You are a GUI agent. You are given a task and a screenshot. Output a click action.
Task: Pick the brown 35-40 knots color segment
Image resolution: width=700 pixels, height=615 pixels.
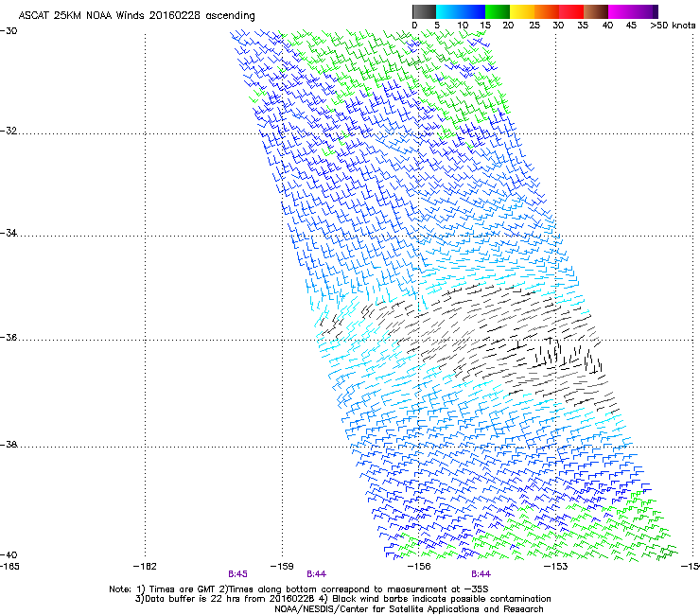point(596,11)
